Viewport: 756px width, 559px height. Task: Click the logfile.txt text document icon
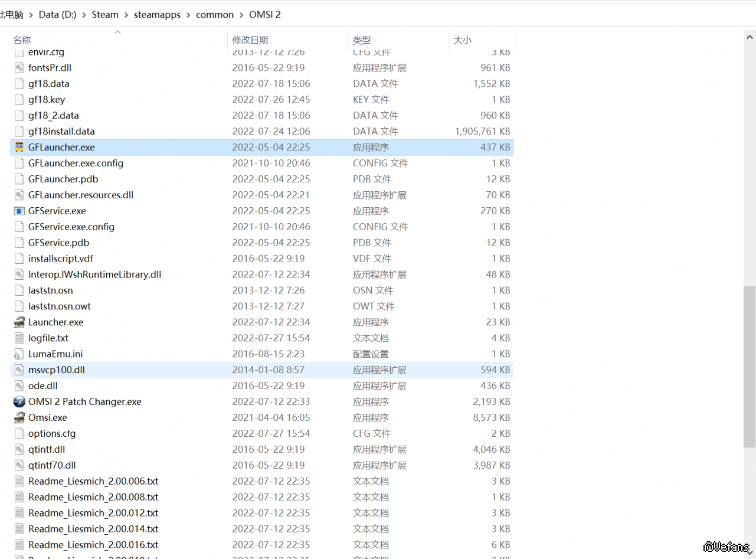click(19, 338)
